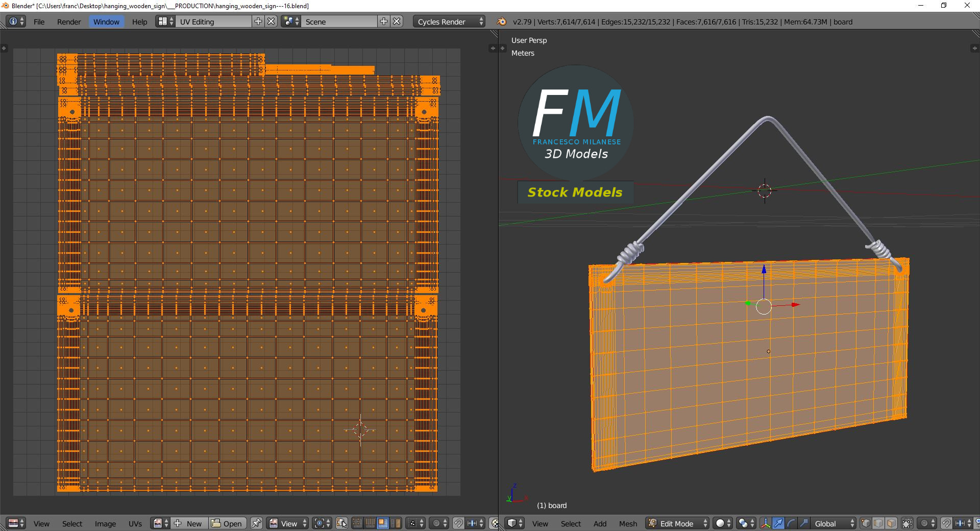Screen dimensions: 980x531
Task: Click the UV Editing screen layout field
Action: 214,21
